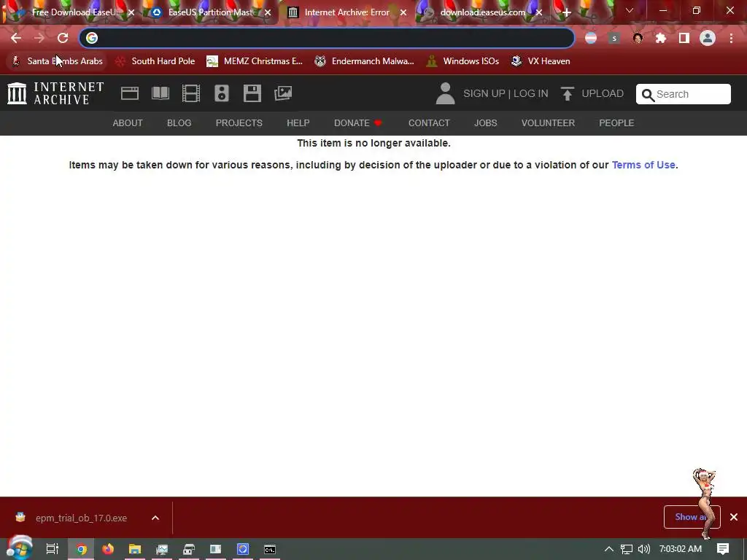Open Endermanch Malware bookmark
The height and width of the screenshot is (560, 747).
coord(365,61)
